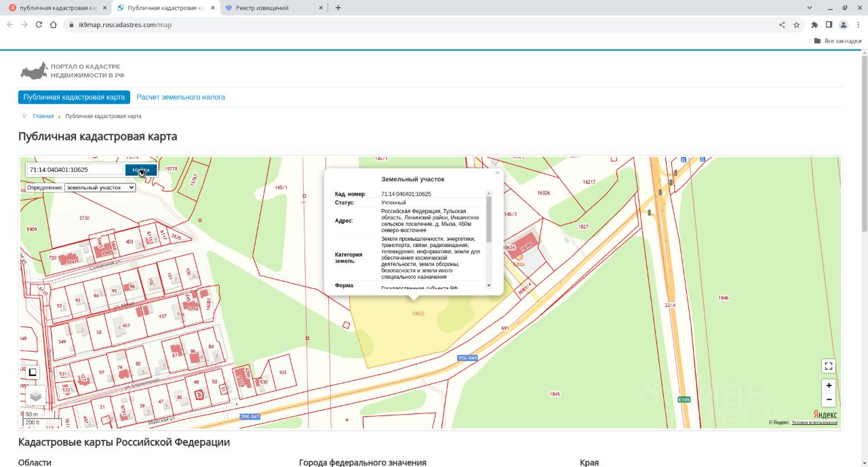Click parcel label 5909 on map
868x467 pixels.
tap(31, 229)
